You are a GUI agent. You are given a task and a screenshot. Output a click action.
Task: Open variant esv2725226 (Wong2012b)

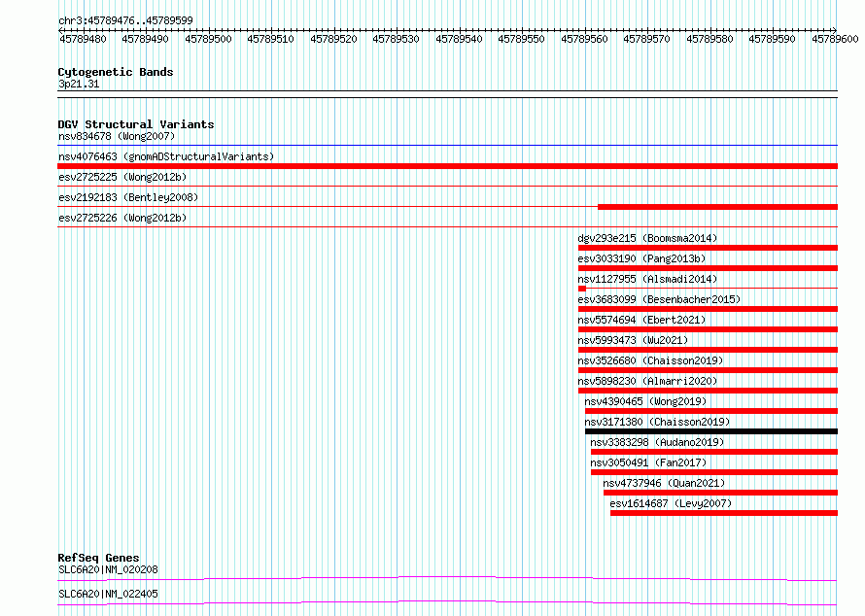122,219
